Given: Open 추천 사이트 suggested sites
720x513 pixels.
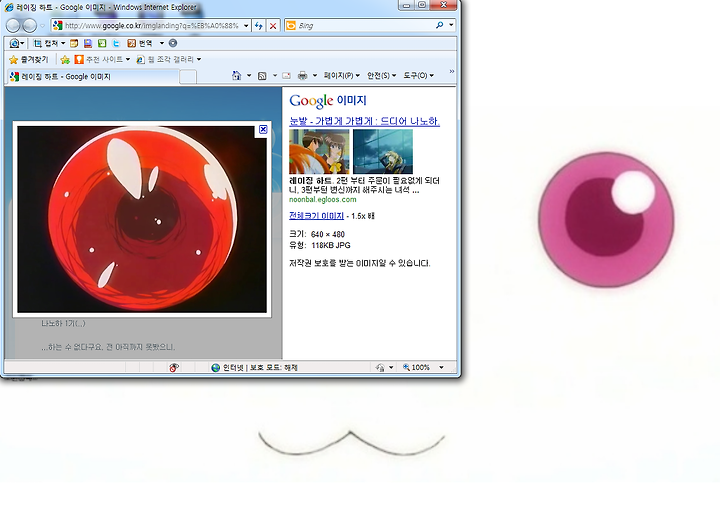Looking at the screenshot, I should 102,59.
